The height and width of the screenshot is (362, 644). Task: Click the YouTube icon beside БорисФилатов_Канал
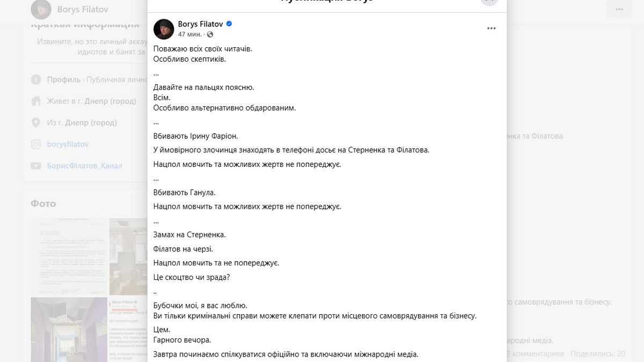35,165
